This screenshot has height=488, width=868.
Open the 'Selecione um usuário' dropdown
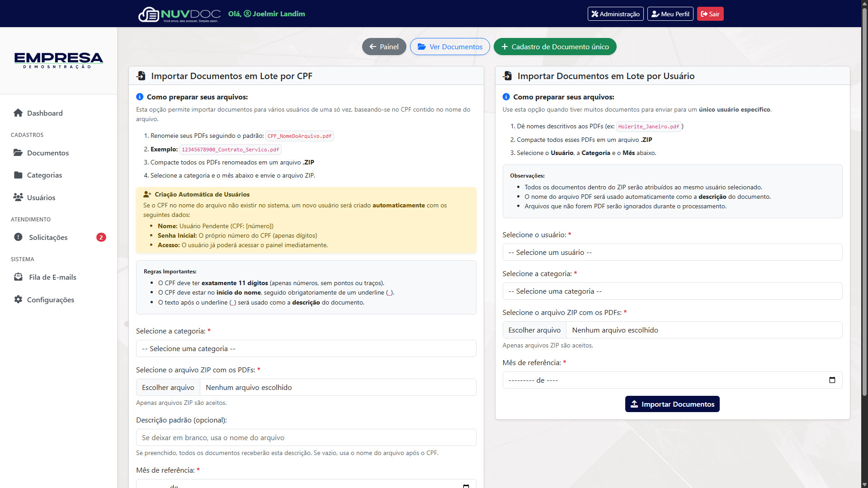click(x=672, y=252)
